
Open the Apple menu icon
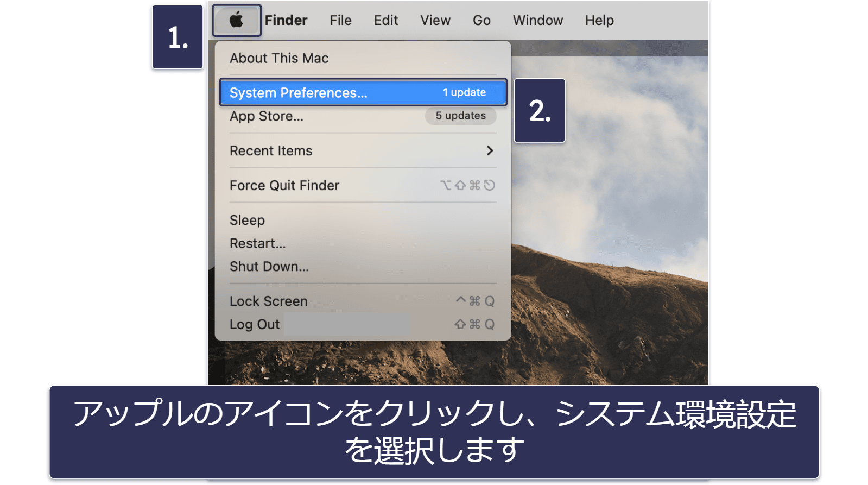pyautogui.click(x=237, y=21)
